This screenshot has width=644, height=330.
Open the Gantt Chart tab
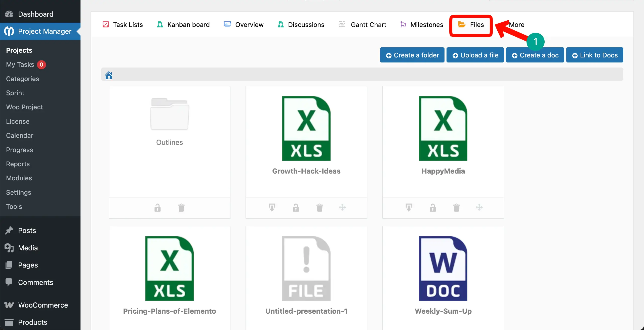click(368, 24)
